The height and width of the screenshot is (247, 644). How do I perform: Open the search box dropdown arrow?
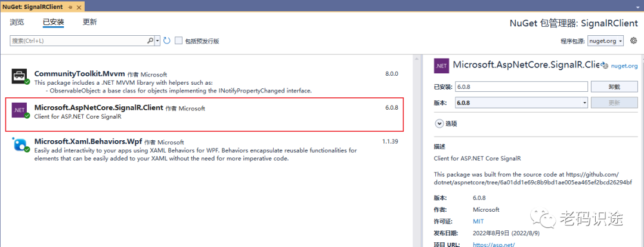[157, 41]
